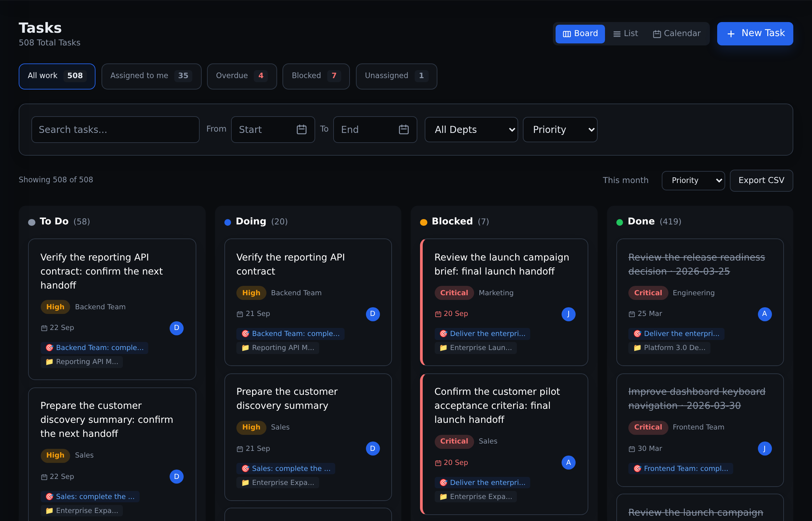The width and height of the screenshot is (812, 521).
Task: Open Deliver the enterpri... goal on Engineering card
Action: pos(676,334)
